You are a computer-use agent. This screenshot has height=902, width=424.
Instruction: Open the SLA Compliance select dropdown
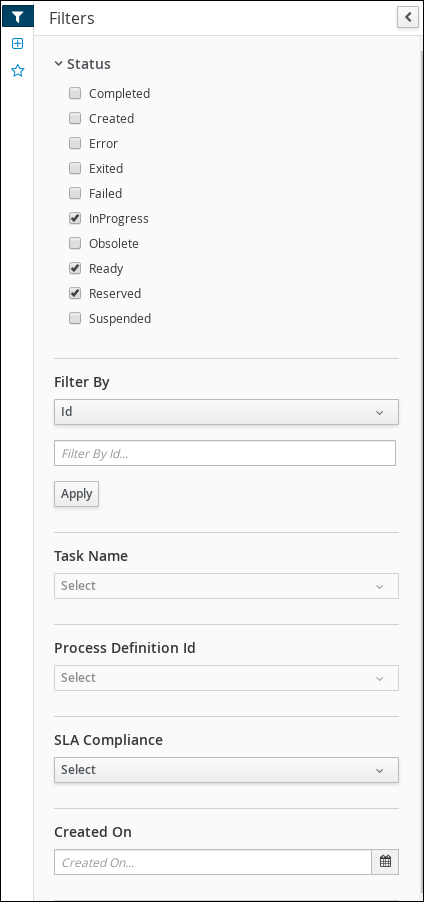[226, 770]
